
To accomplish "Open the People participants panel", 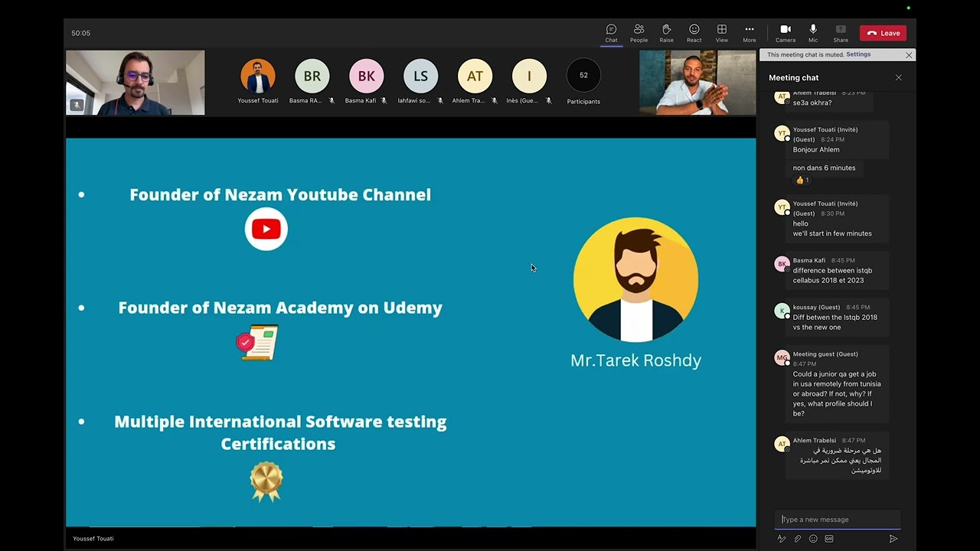I will (x=639, y=33).
